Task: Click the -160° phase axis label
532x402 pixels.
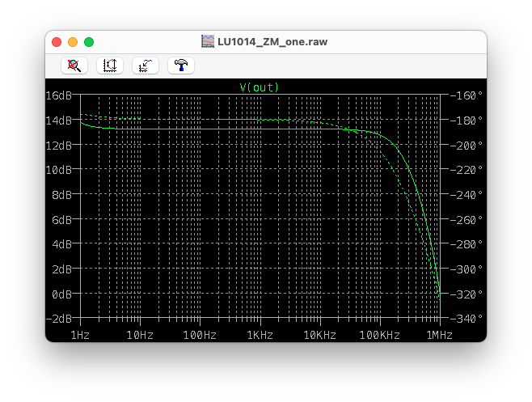Action: [x=467, y=95]
